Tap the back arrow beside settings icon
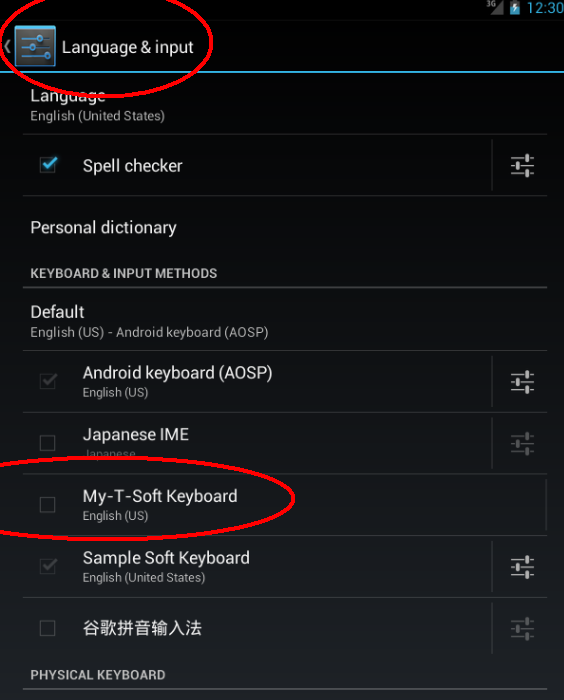The width and height of the screenshot is (564, 700). click(7, 46)
